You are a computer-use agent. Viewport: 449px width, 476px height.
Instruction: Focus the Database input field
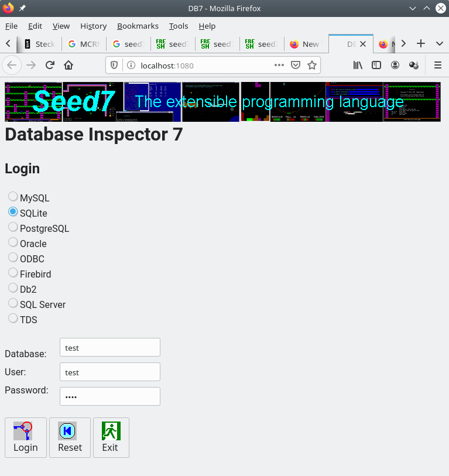pyautogui.click(x=110, y=347)
